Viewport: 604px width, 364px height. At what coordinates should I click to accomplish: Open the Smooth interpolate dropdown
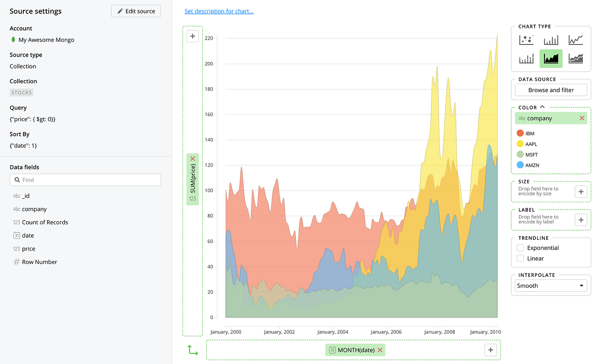click(x=551, y=285)
